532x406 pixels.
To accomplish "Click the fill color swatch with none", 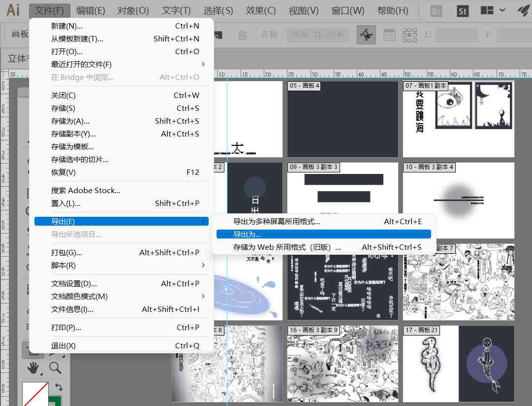I will pyautogui.click(x=35, y=394).
